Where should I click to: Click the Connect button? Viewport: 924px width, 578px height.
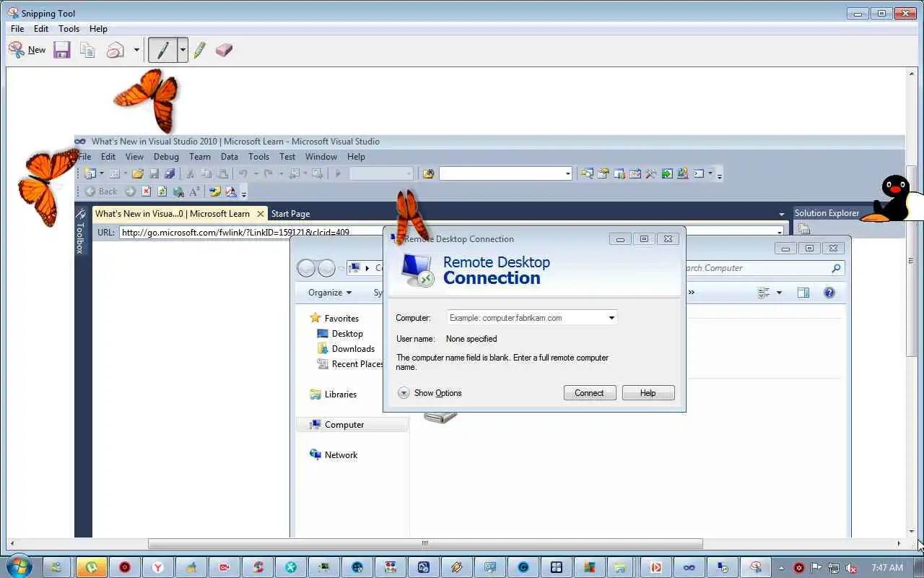589,393
